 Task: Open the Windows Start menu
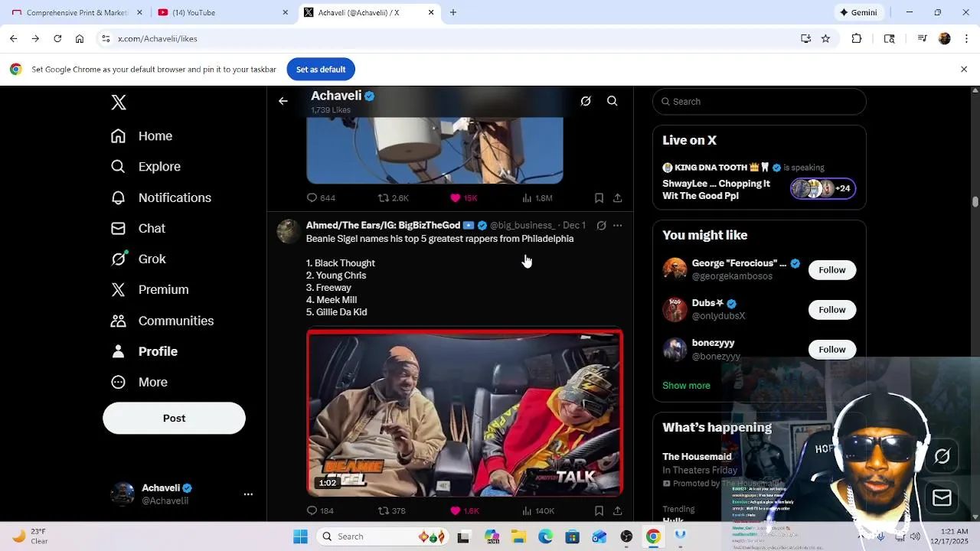(x=300, y=536)
